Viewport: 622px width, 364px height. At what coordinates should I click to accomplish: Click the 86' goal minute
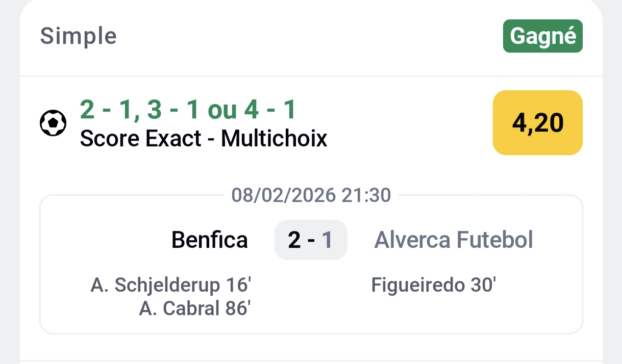pos(236,308)
